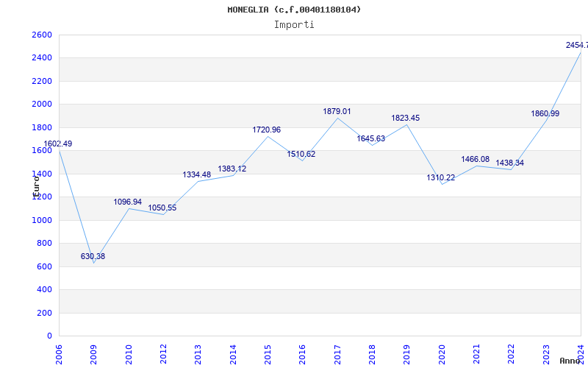Select the y-axis tick 2200
The image size is (588, 368).
click(x=42, y=81)
